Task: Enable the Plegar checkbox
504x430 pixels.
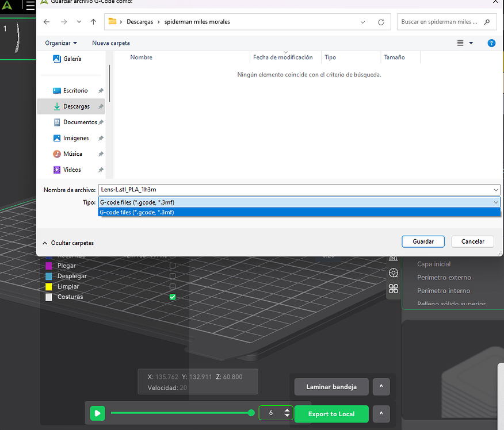Action: tap(172, 265)
